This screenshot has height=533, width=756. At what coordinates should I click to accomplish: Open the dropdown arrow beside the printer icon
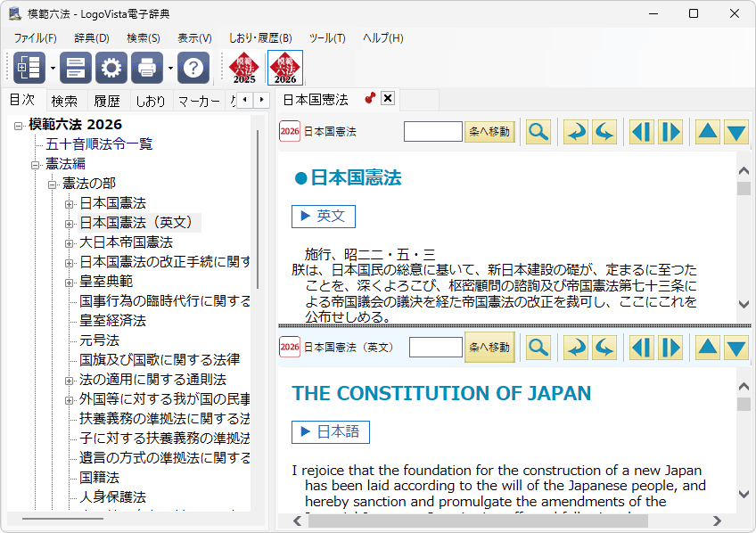tap(170, 68)
